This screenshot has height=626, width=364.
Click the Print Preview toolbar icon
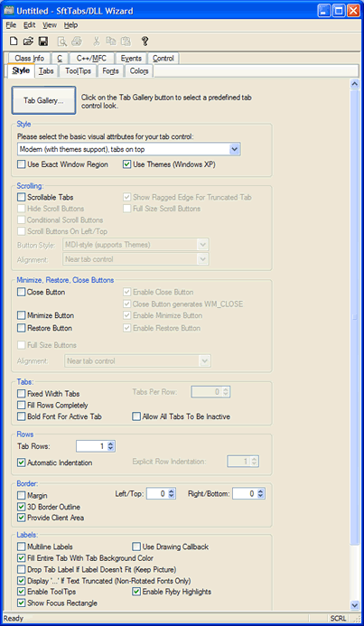[61, 41]
